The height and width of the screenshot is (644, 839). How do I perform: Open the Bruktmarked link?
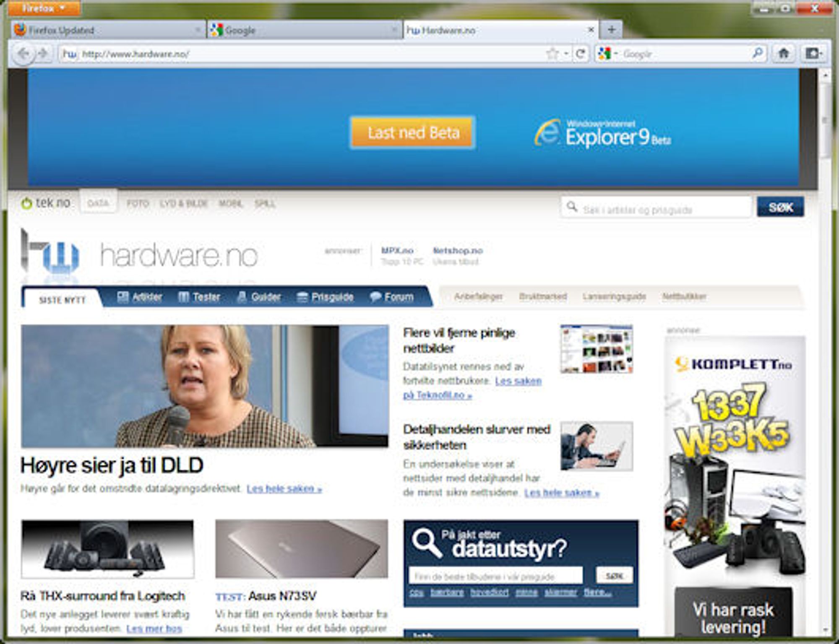pos(543,296)
